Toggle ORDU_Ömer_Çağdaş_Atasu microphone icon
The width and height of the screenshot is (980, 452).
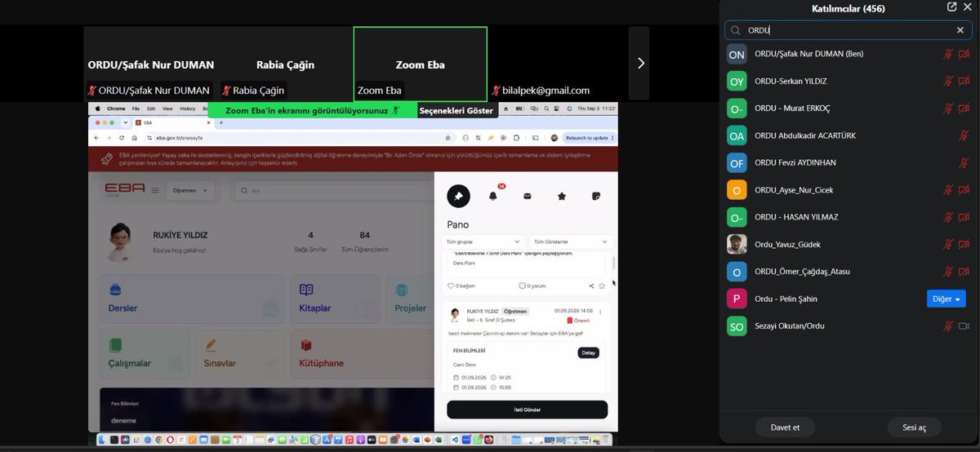[948, 272]
